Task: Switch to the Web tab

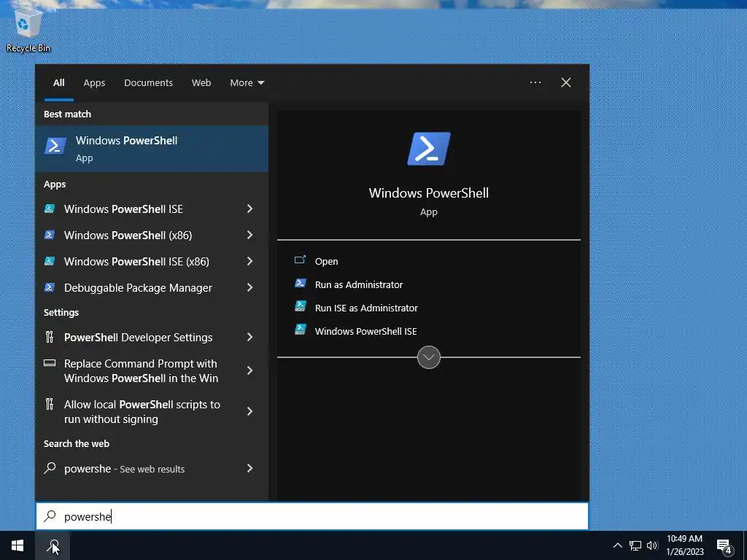Action: [201, 82]
